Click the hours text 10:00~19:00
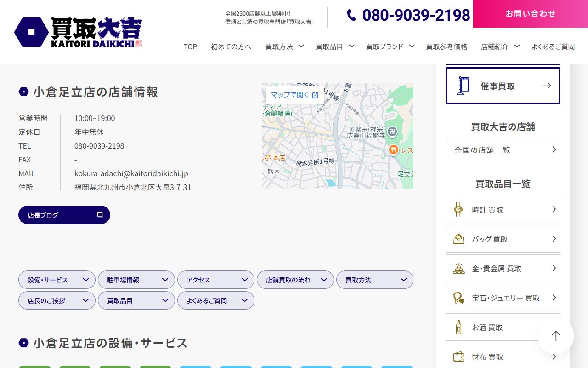Viewport: 588px width, 368px height. pyautogui.click(x=95, y=118)
